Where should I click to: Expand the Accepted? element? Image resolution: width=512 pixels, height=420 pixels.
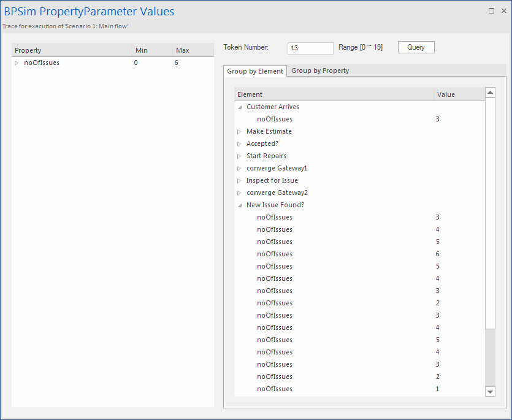click(x=239, y=143)
